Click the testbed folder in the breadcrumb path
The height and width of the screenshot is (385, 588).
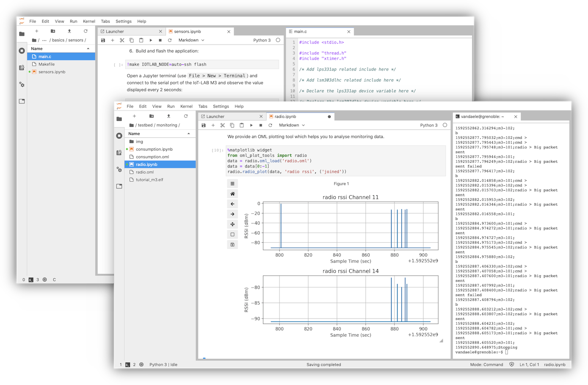(145, 125)
